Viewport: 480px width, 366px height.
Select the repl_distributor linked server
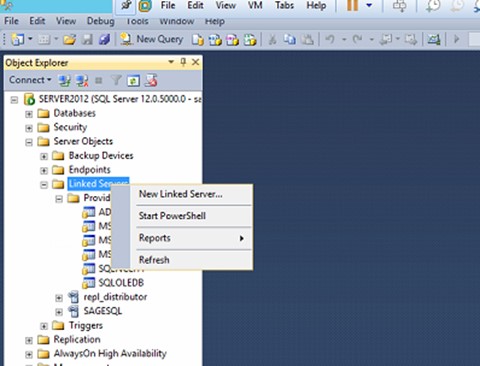tap(115, 297)
